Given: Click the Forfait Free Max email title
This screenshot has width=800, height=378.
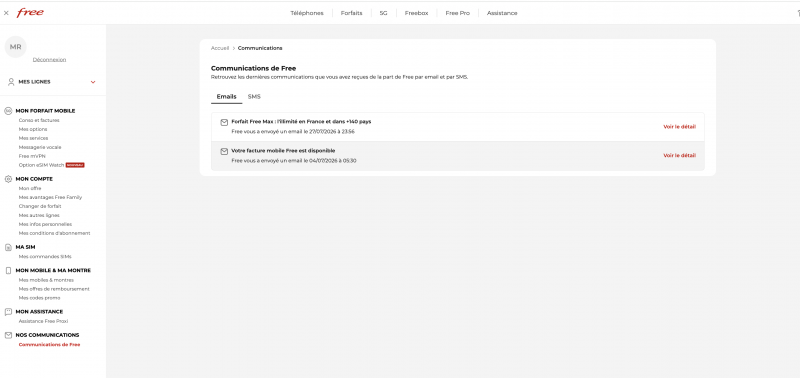Looking at the screenshot, I should click(301, 122).
